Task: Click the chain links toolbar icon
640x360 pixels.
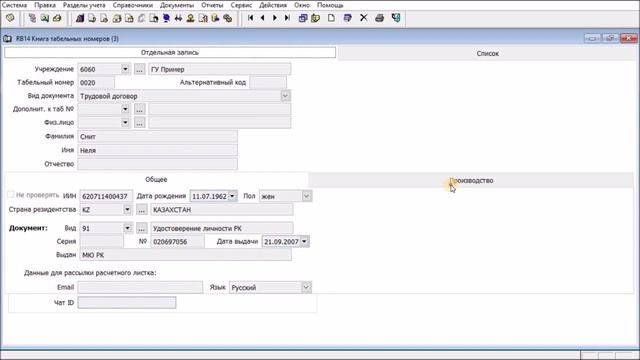Action: (x=228, y=18)
